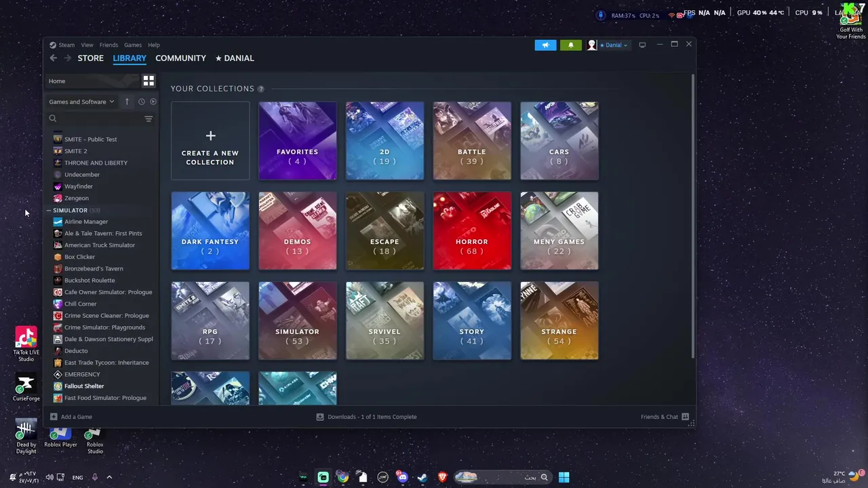Click the announcements megaphone button
Screen dimensions: 868x488
click(545, 45)
